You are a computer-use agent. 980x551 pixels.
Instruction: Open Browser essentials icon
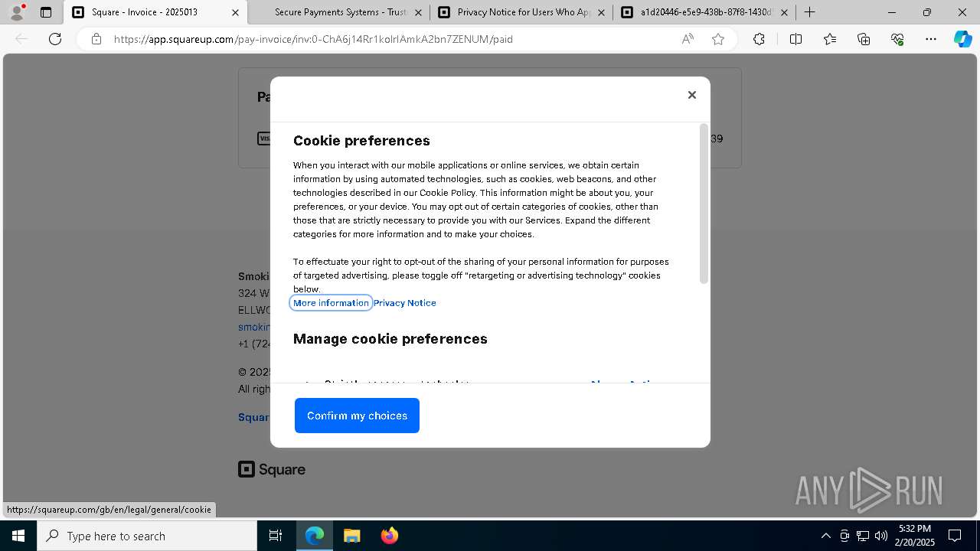click(x=897, y=39)
